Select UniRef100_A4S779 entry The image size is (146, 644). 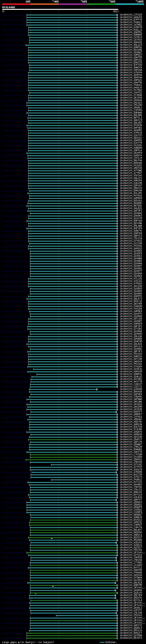coord(131,382)
